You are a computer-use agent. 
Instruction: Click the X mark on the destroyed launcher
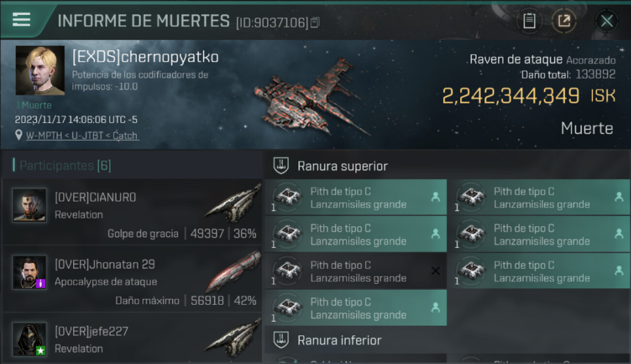click(x=435, y=271)
